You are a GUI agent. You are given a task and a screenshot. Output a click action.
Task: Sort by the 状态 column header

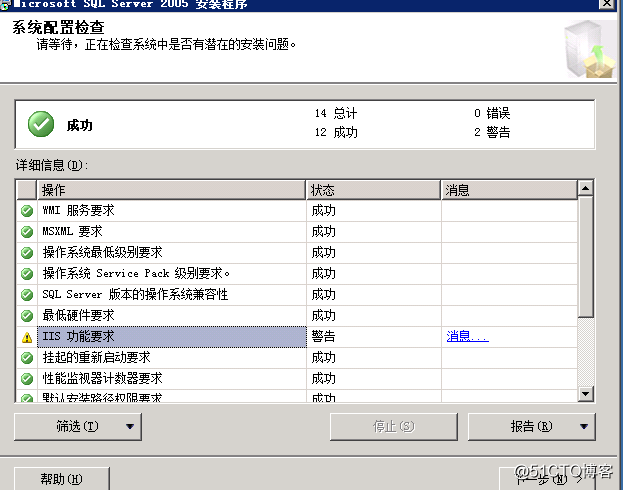[x=373, y=190]
